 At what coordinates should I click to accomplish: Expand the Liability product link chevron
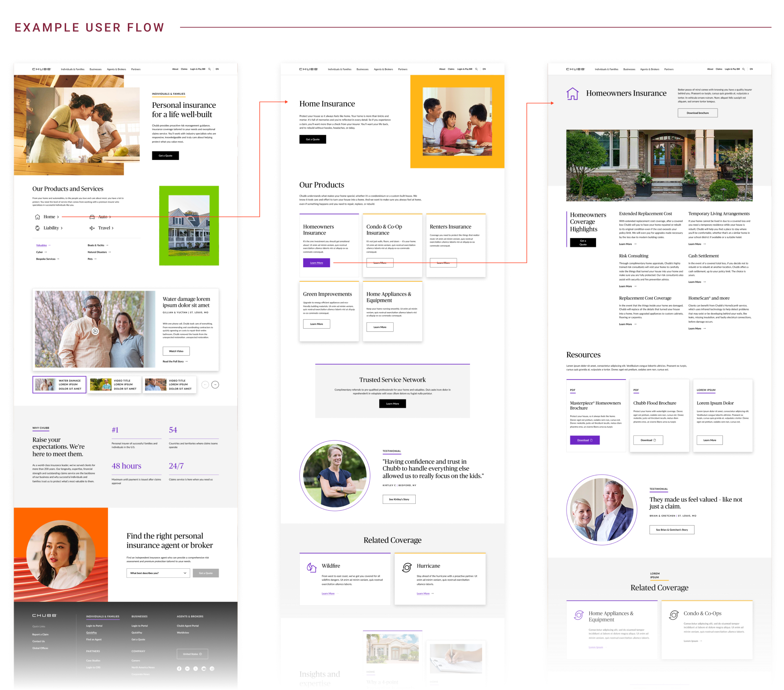point(61,228)
